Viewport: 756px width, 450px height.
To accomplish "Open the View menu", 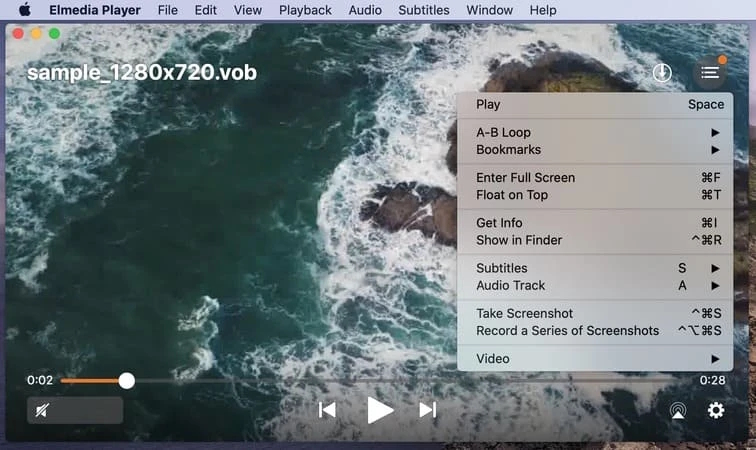I will click(x=248, y=10).
